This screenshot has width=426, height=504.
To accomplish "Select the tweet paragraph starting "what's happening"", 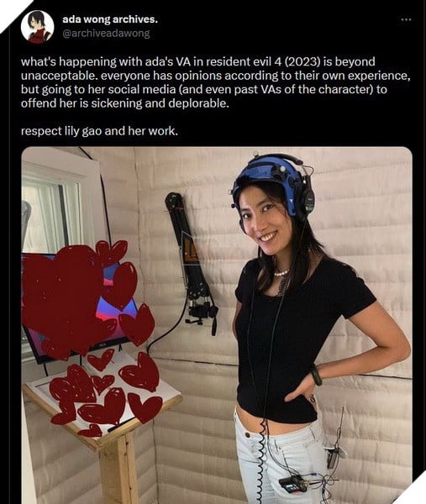I will coord(215,82).
